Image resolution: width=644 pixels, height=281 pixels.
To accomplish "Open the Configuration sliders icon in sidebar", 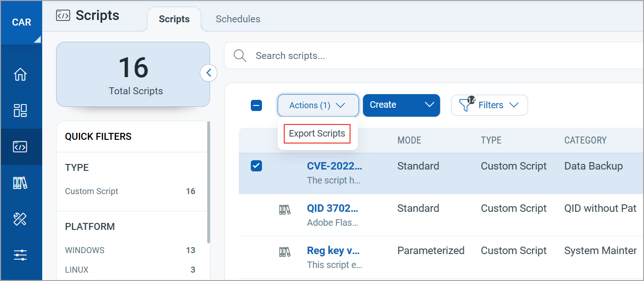I will click(20, 255).
